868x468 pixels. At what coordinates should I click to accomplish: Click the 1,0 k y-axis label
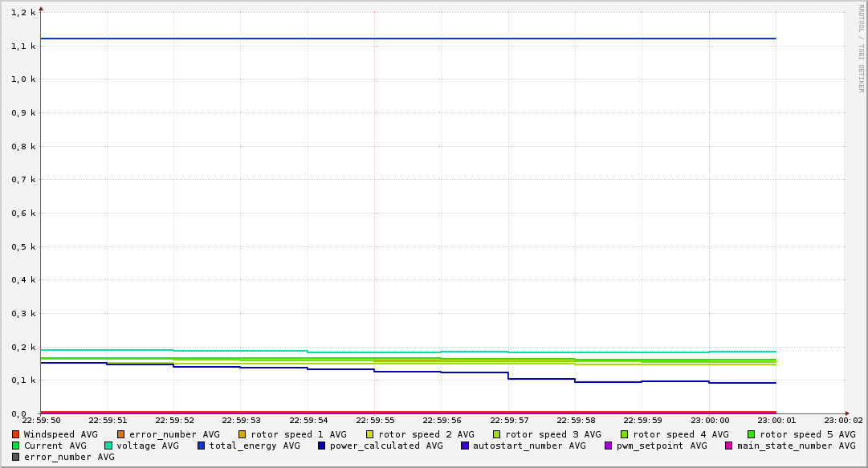[x=23, y=79]
